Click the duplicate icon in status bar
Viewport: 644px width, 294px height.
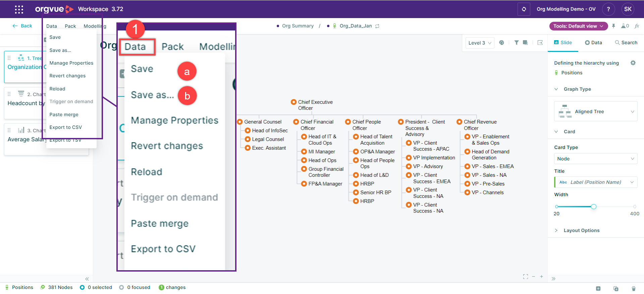(616, 288)
